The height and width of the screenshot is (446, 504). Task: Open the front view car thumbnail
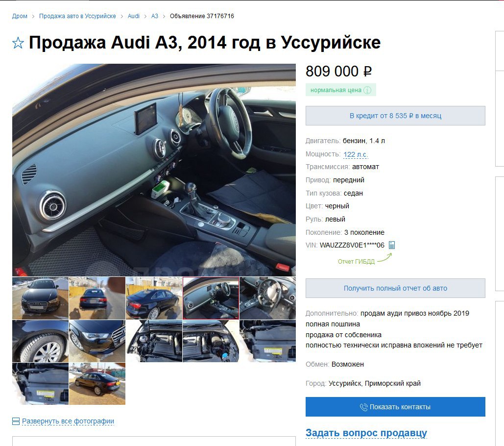(x=40, y=298)
